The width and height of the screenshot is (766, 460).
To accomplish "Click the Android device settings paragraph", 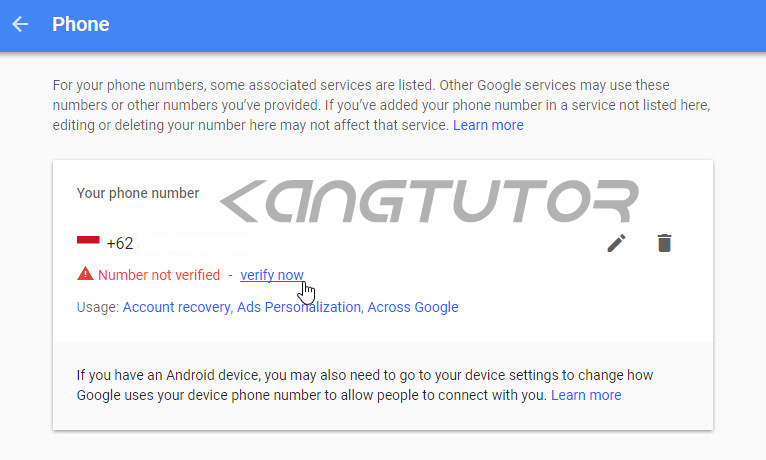I will point(364,385).
